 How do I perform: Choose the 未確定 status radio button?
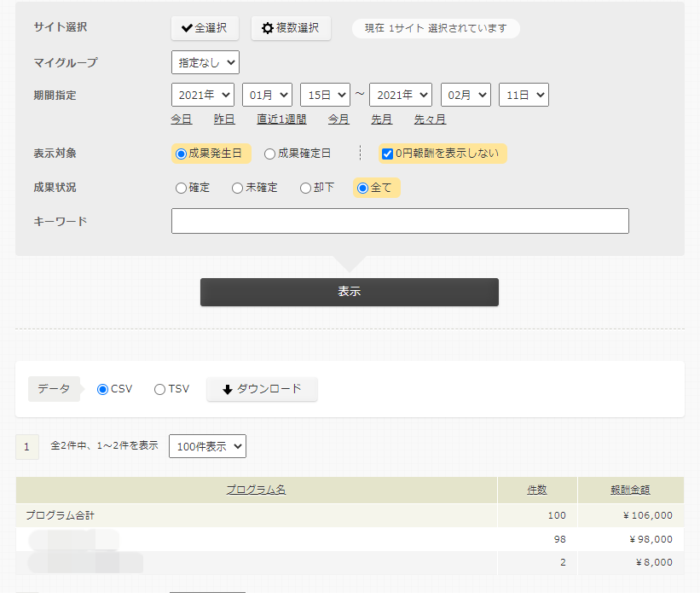(x=237, y=188)
